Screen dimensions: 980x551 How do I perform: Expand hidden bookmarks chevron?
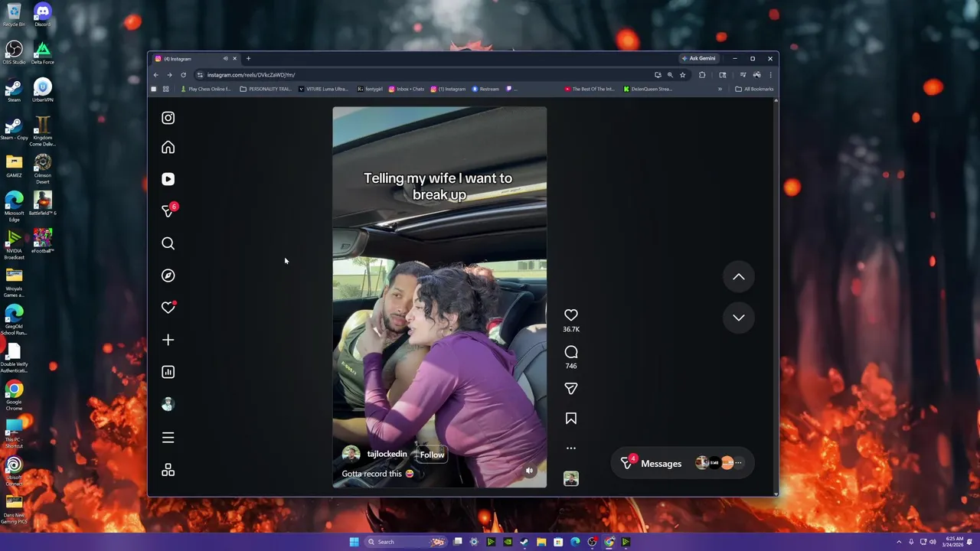(720, 89)
